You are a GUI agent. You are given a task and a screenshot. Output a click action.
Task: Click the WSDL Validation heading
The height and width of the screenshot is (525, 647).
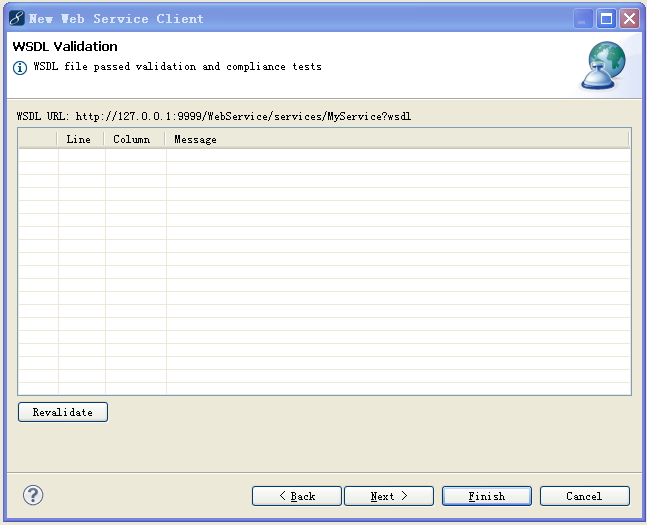click(65, 46)
